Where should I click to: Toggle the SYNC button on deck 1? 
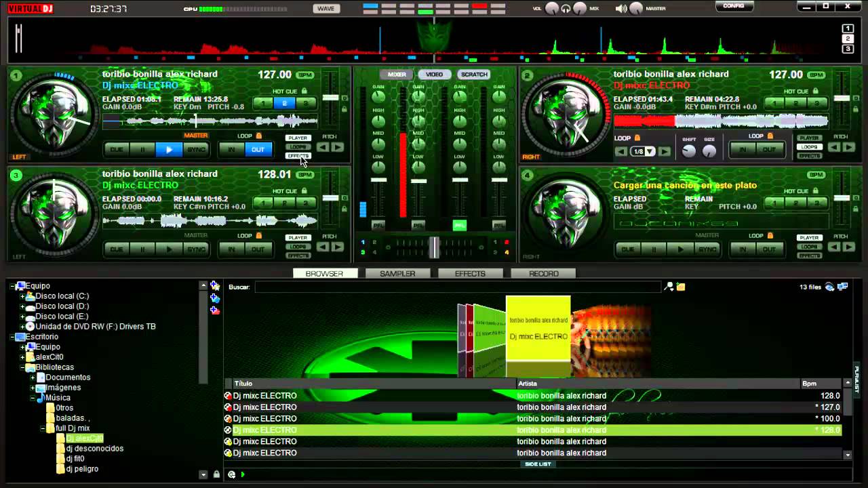point(196,149)
